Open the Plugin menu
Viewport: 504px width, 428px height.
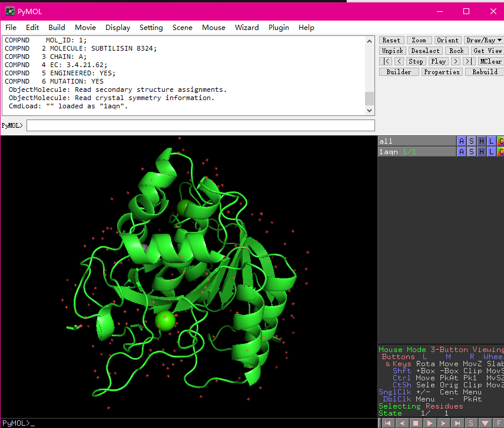[x=278, y=28]
